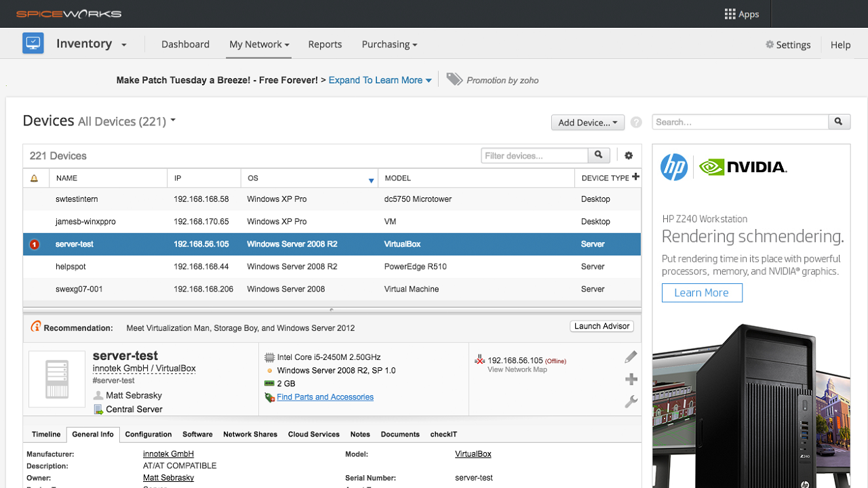This screenshot has width=868, height=488.
Task: Click View Network Map link
Action: pyautogui.click(x=517, y=369)
